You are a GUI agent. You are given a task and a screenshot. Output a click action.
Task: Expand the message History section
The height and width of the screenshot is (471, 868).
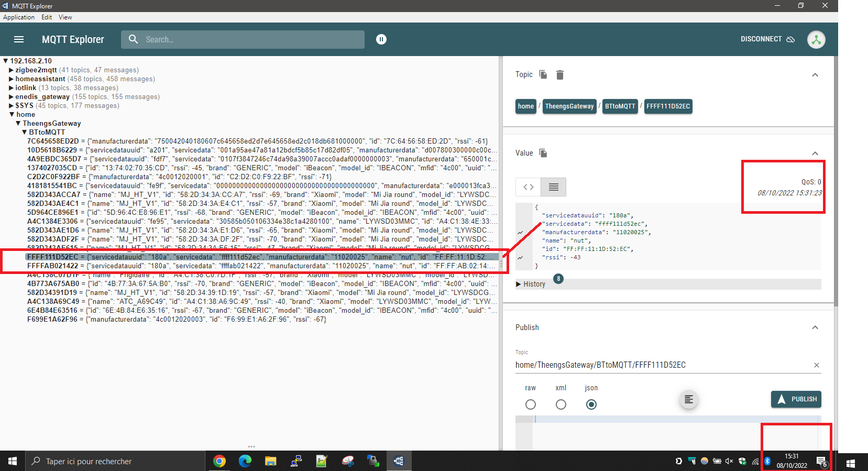click(x=531, y=284)
